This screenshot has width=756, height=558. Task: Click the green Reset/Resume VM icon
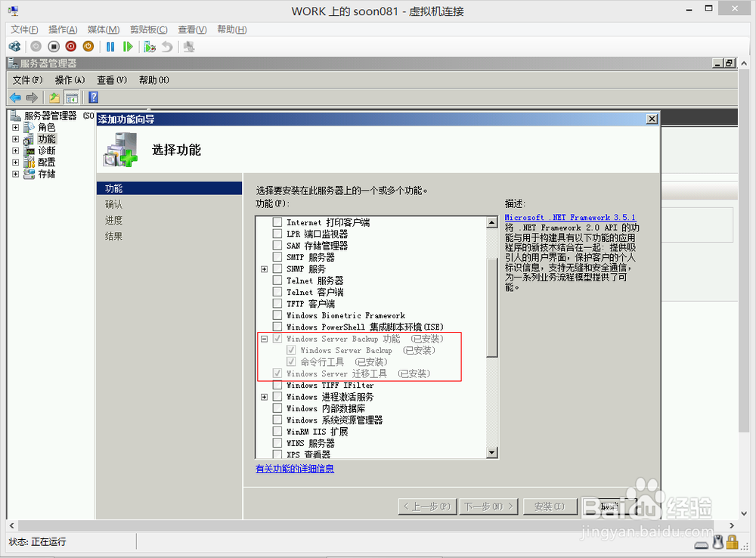point(128,47)
